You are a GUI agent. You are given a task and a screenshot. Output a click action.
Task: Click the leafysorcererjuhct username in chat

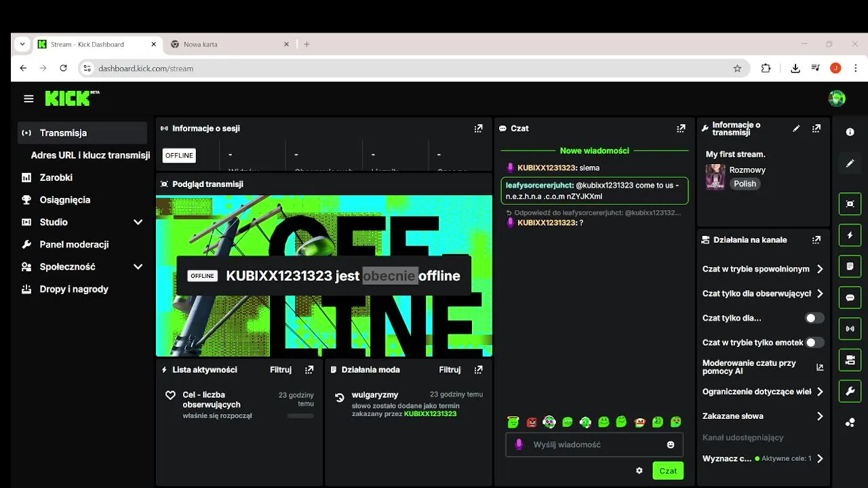pos(539,185)
